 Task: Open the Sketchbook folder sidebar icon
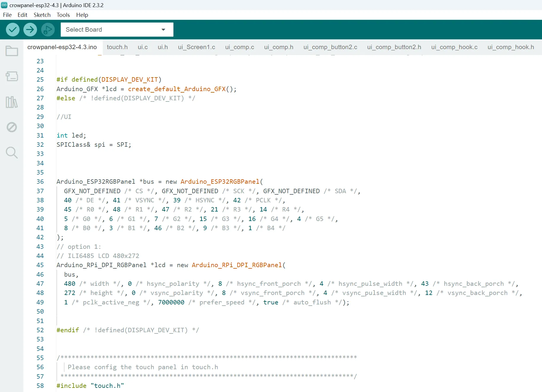pos(12,51)
